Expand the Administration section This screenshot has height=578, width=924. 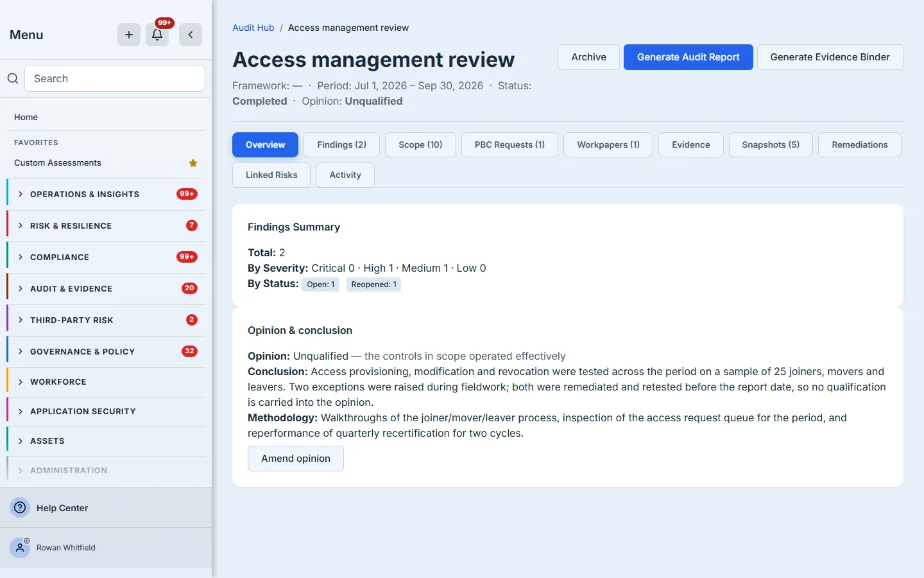coord(106,470)
